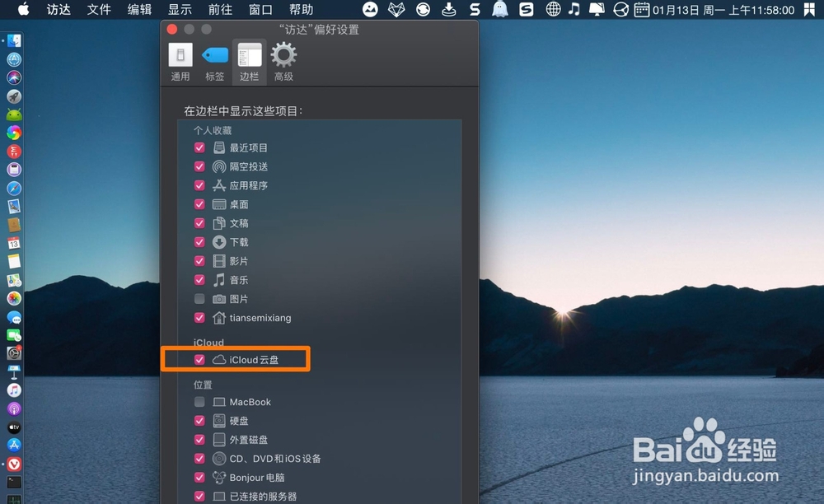Click the globe icon in menu bar
Screen dimensions: 824x504
click(x=553, y=9)
